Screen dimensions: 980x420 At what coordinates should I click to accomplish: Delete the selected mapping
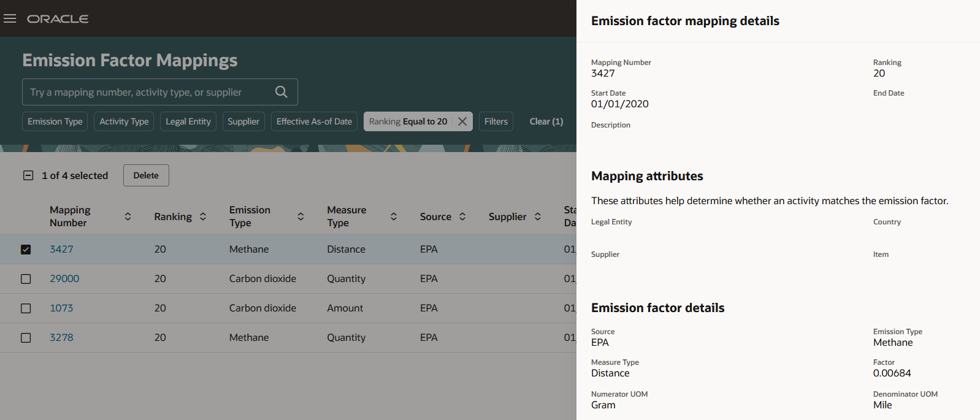146,175
